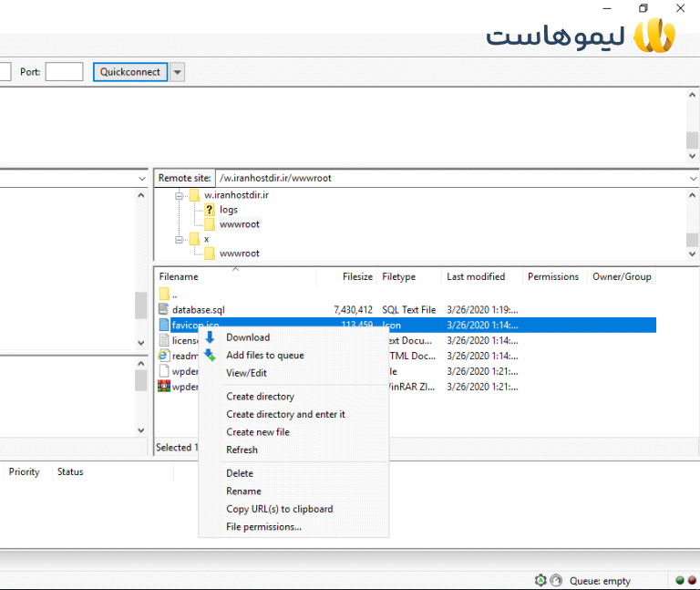This screenshot has height=590, width=700.
Task: Click the 7,430,412 filesize cell
Action: click(353, 309)
